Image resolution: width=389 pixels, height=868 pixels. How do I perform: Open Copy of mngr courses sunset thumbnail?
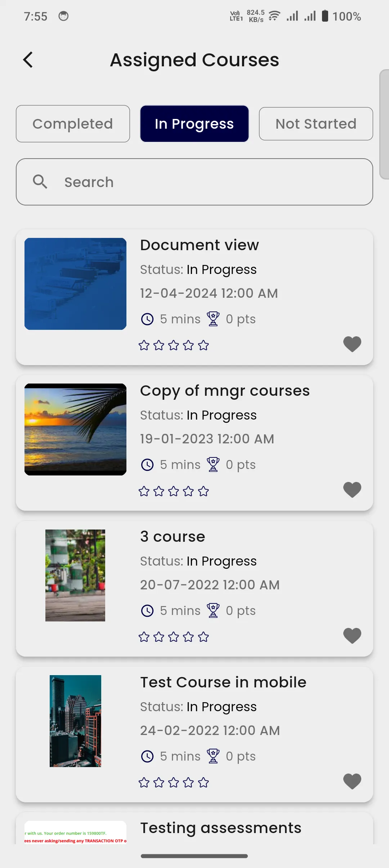tap(75, 429)
